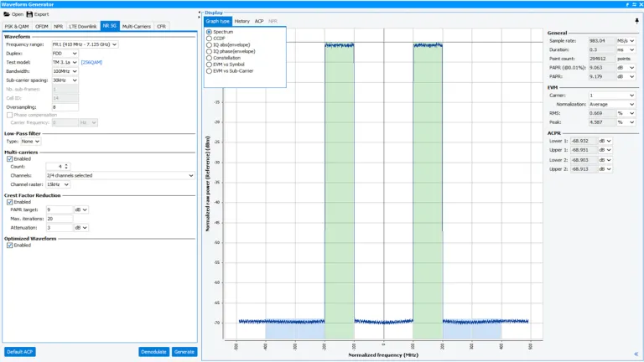Viewport: 644px width, 362px height.
Task: Open the CFR tab
Action: [161, 26]
